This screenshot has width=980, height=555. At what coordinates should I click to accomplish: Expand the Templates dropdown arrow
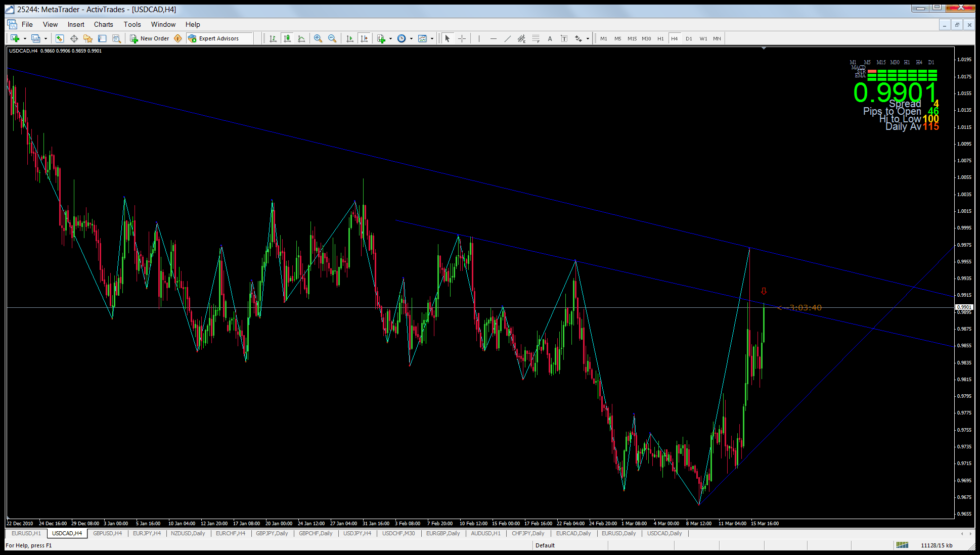tap(432, 38)
